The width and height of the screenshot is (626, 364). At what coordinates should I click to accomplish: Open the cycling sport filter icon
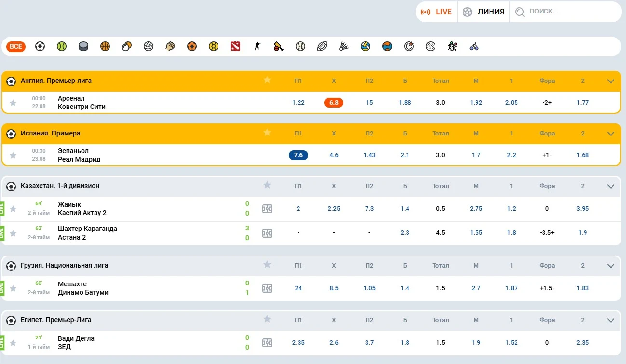pos(474,46)
